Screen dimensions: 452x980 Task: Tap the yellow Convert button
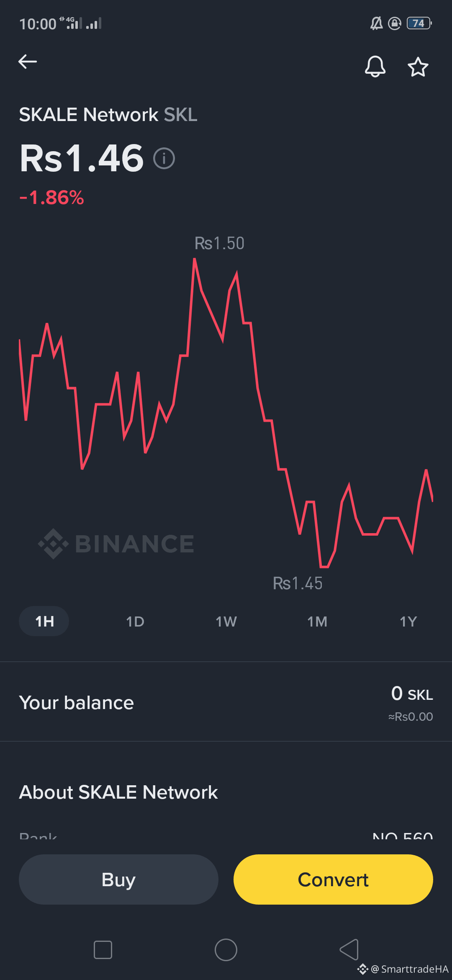[333, 879]
